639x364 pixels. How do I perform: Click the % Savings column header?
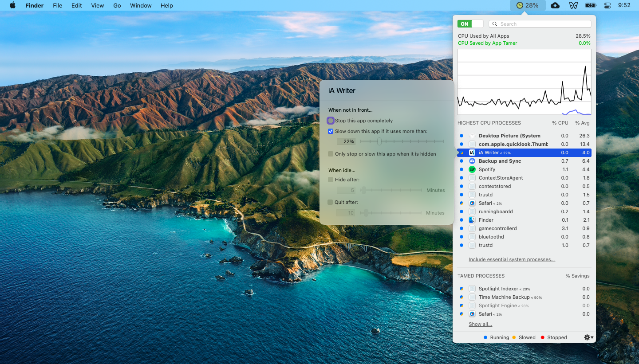577,276
